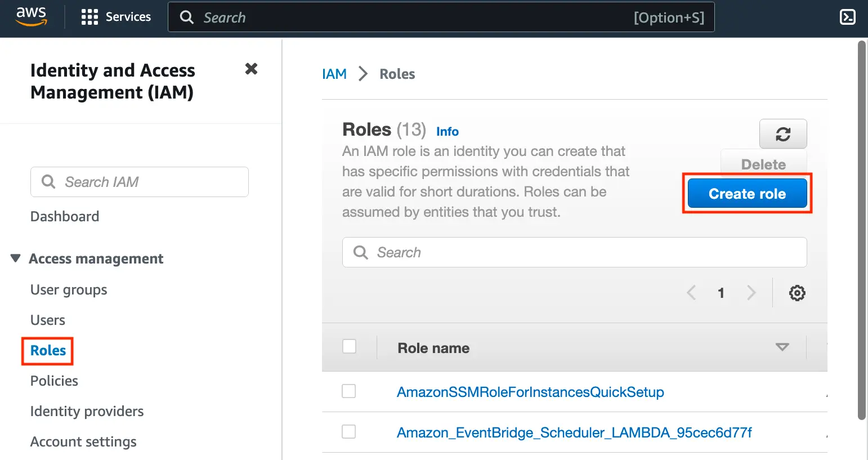
Task: Refresh the roles list
Action: click(782, 134)
